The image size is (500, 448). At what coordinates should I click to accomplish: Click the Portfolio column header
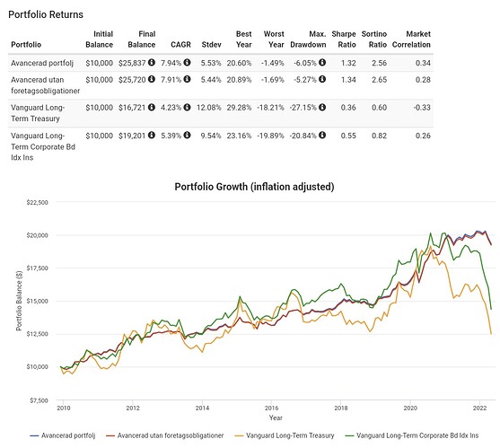pos(26,45)
